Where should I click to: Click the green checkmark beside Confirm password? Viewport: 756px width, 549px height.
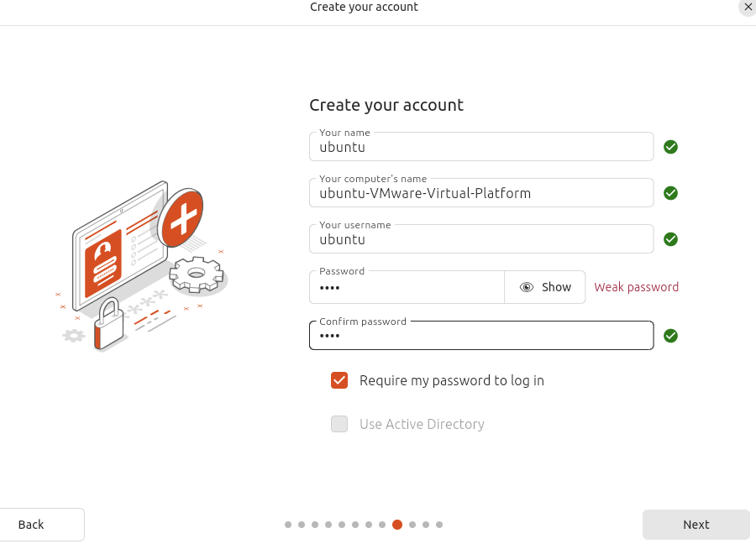(670, 336)
